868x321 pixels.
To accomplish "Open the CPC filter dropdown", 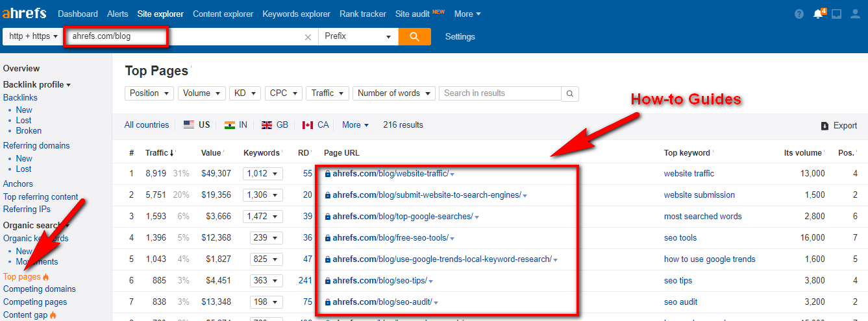I will 283,93.
